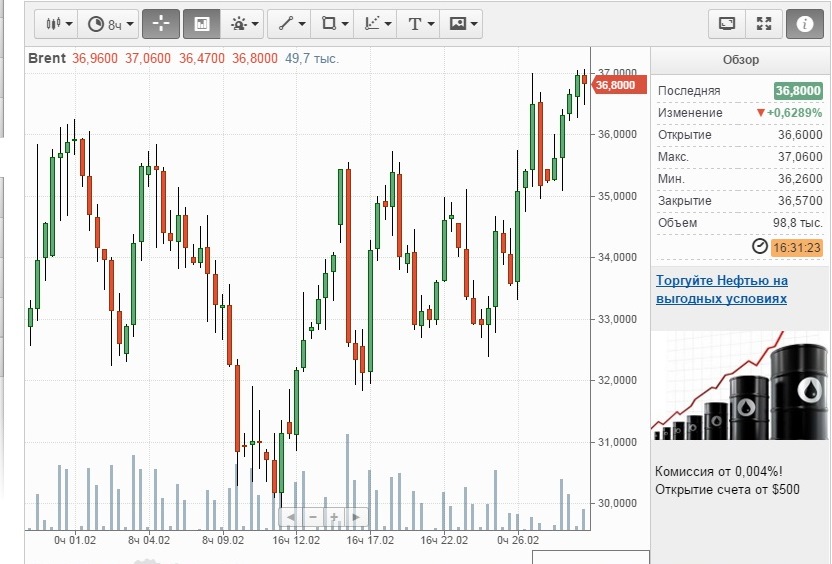
Task: Open the candlestick chart type dropdown
Action: [x=59, y=23]
